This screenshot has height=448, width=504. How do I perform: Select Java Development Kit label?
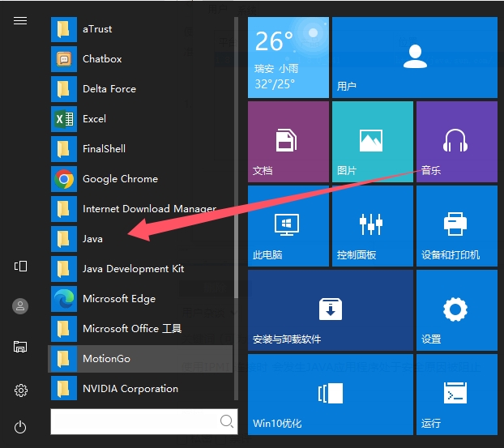[x=133, y=269]
